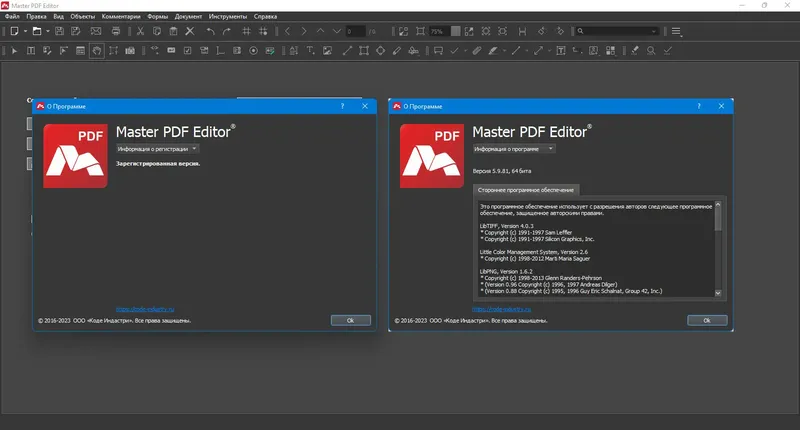The image size is (800, 430).
Task: Open the recent files dropdown arrow
Action: [48, 31]
